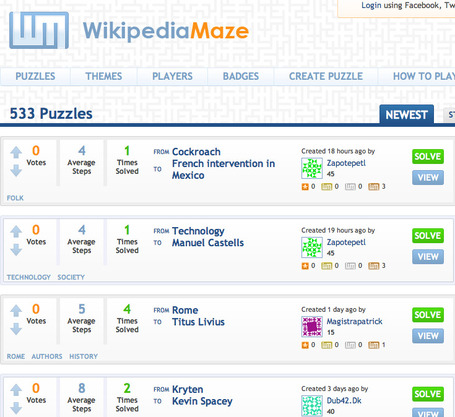Solve the Technology to Manuel Castells puzzle
Screen dimensions: 455x417
tap(428, 236)
